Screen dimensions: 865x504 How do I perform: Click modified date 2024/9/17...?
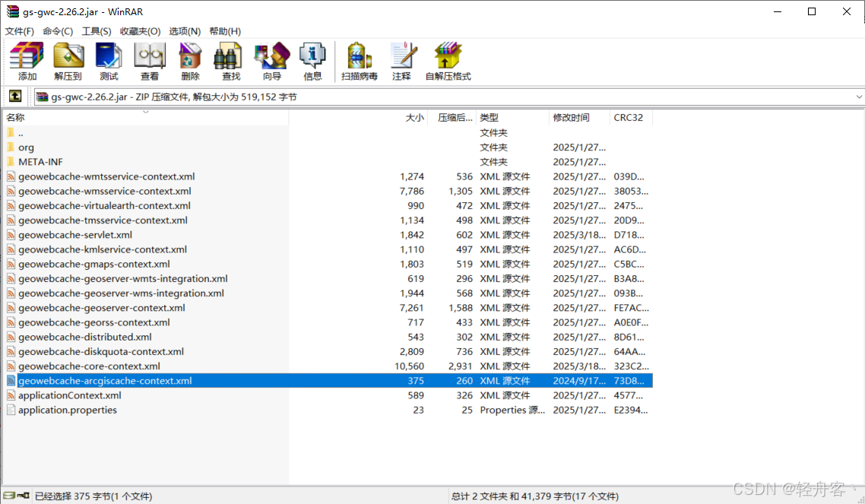click(x=579, y=381)
